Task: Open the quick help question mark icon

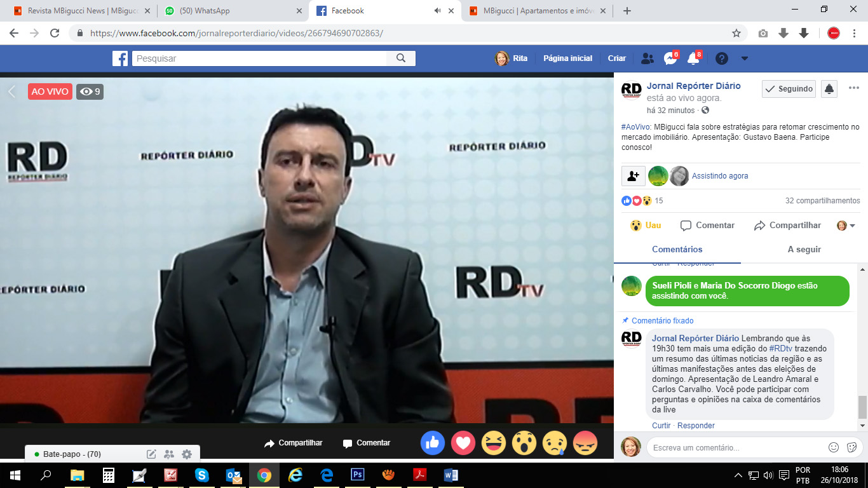Action: pyautogui.click(x=722, y=58)
